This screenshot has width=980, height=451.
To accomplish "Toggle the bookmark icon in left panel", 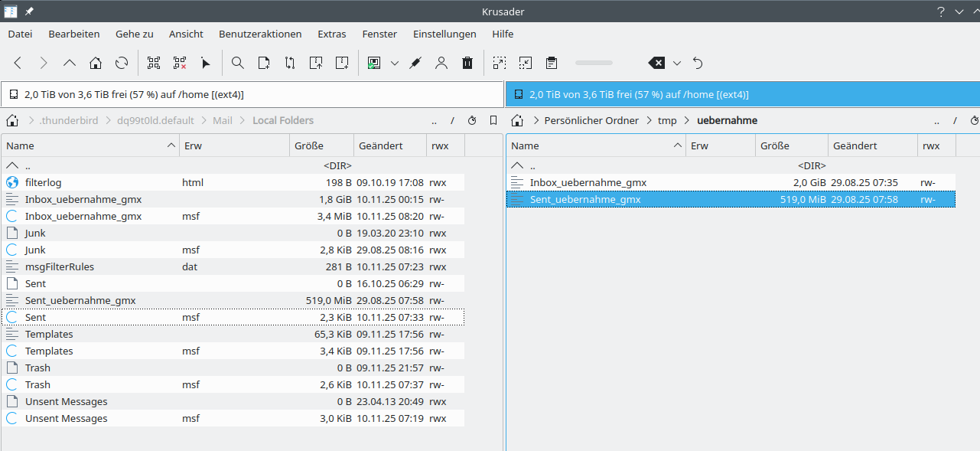I will [493, 120].
